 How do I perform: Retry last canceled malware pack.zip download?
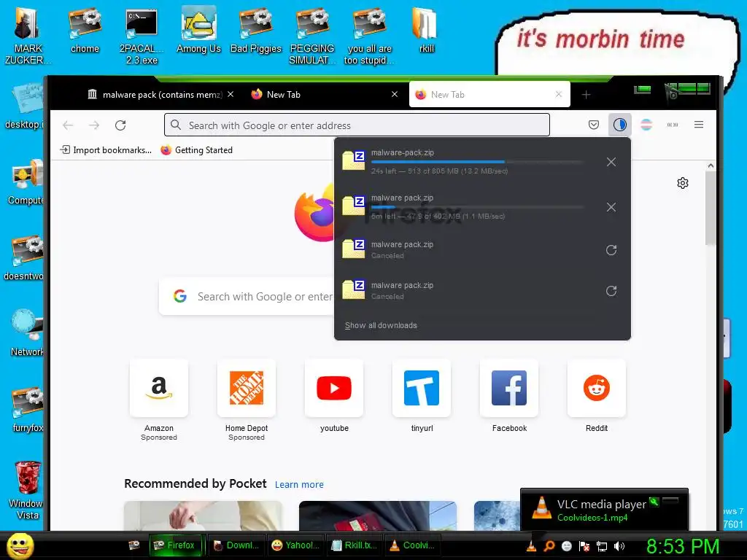(611, 291)
